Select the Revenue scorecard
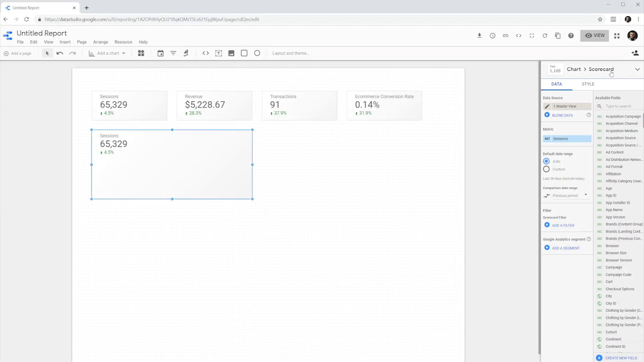644x362 pixels. click(215, 105)
